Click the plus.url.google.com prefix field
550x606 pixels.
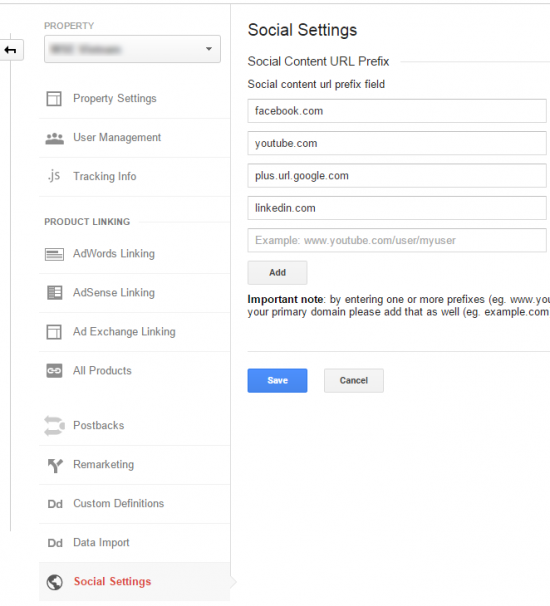[x=397, y=176]
